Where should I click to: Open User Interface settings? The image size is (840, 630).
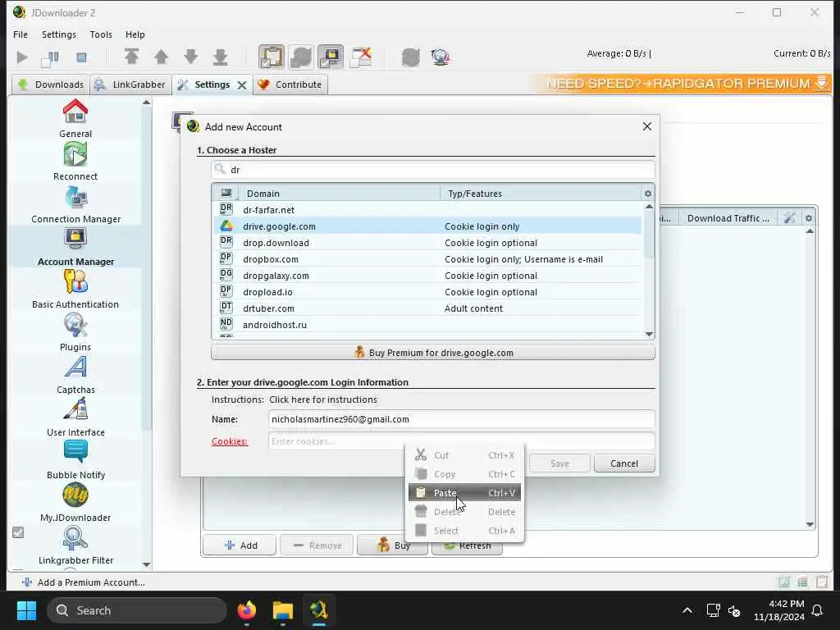75,418
